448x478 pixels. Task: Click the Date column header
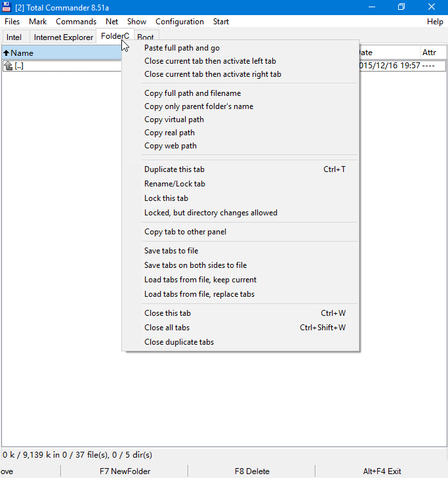(390, 53)
